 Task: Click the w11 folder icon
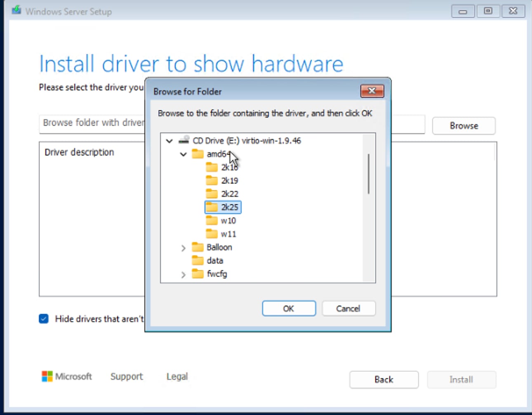pyautogui.click(x=212, y=233)
